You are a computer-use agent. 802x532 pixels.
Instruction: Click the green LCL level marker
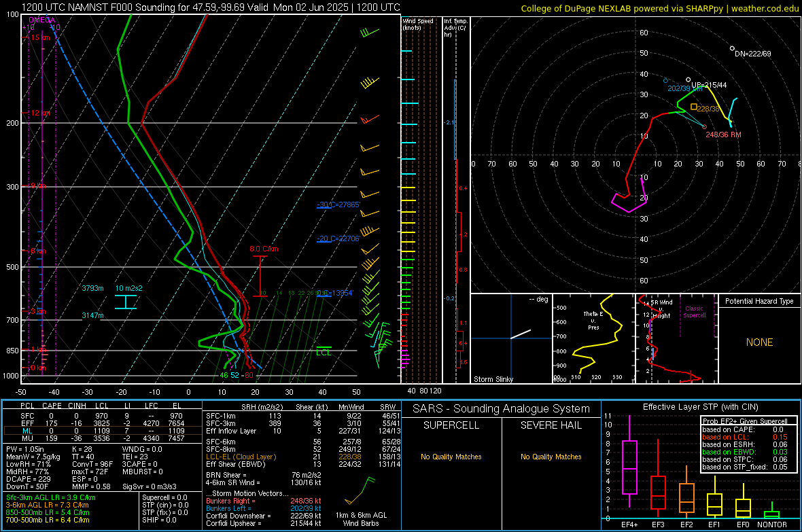pos(324,348)
